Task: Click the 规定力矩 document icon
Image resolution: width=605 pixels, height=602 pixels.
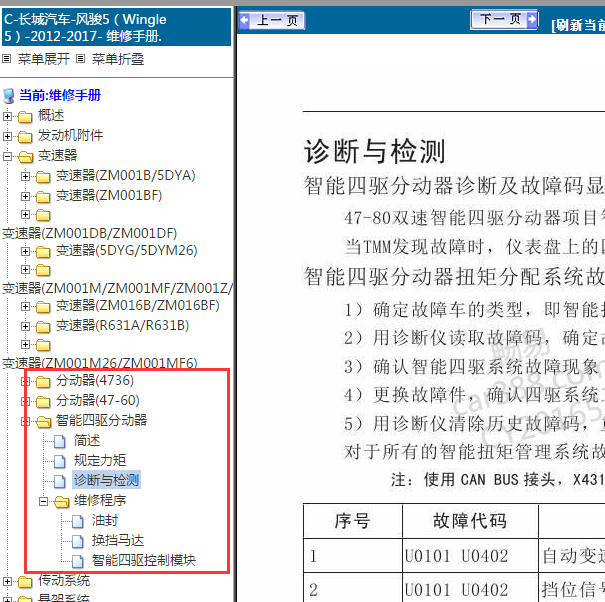Action: tap(60, 462)
